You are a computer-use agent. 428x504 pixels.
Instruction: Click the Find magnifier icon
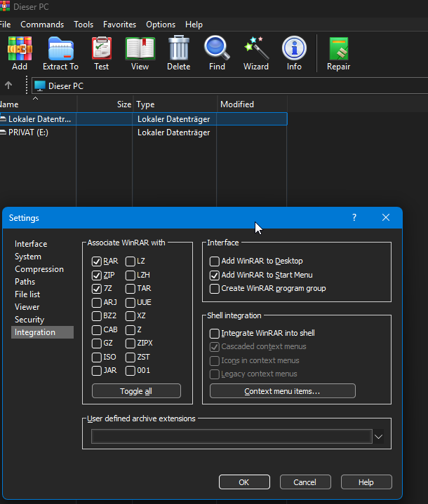pyautogui.click(x=217, y=48)
